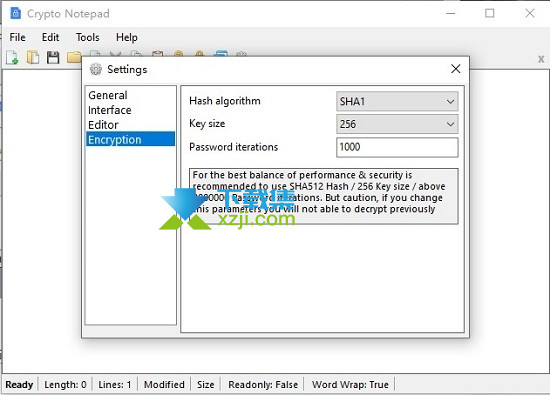Click the New file toolbar icon

pyautogui.click(x=12, y=58)
